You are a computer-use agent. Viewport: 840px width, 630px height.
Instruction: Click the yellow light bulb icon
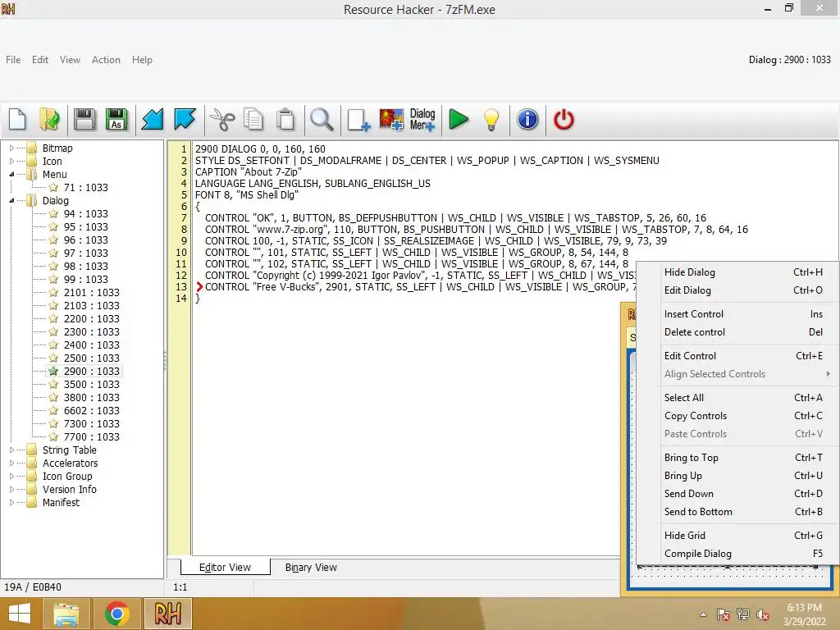pos(491,119)
